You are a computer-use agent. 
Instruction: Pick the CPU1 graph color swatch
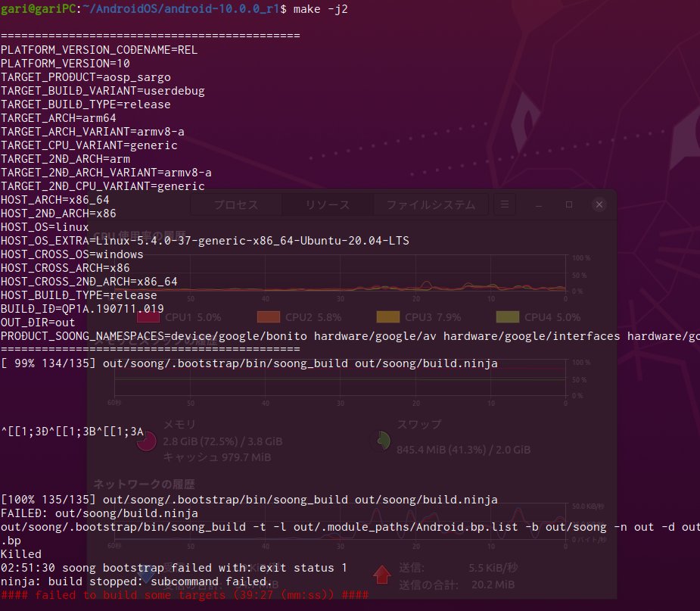[148, 317]
